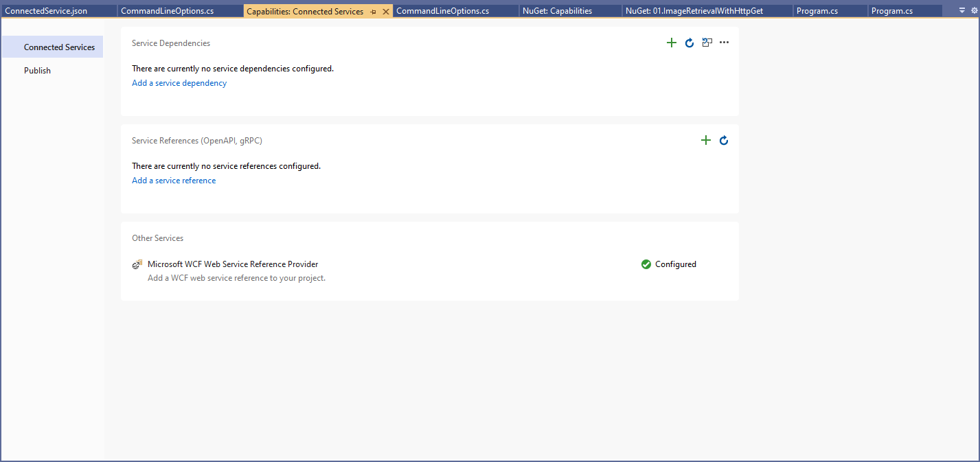Click the Add a service reference link
This screenshot has width=980, height=462.
point(174,181)
